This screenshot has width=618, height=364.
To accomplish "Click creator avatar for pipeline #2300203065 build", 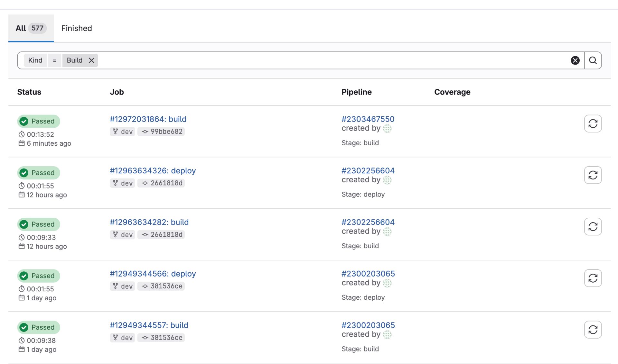I will point(387,334).
